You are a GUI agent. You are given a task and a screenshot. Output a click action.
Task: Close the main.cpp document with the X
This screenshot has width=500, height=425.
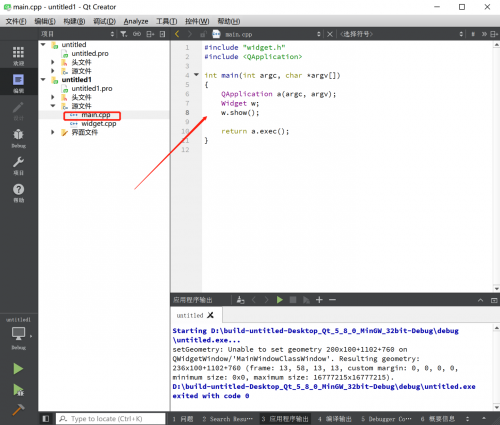pyautogui.click(x=330, y=34)
